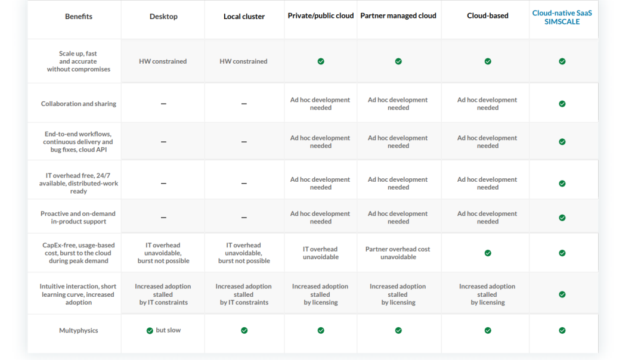Image resolution: width=644 pixels, height=360 pixels.
Task: Click SIMSCALE Intuitive interaction checkmark
Action: click(562, 294)
